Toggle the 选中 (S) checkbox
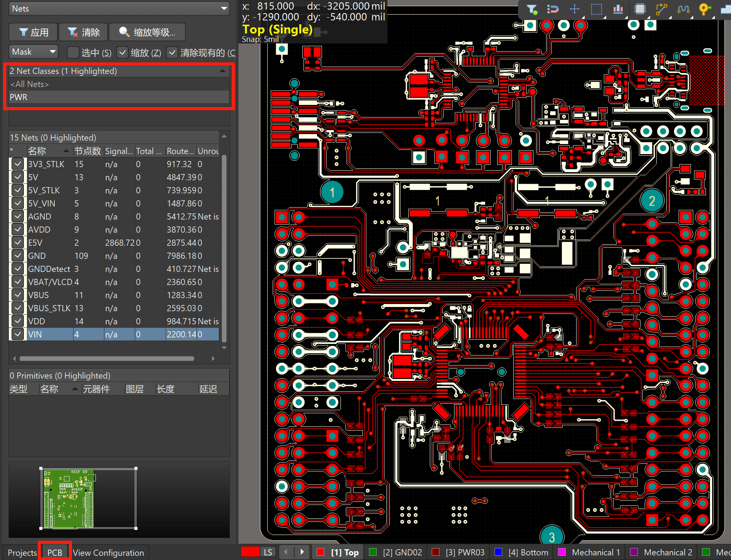The image size is (731, 560). (x=72, y=52)
